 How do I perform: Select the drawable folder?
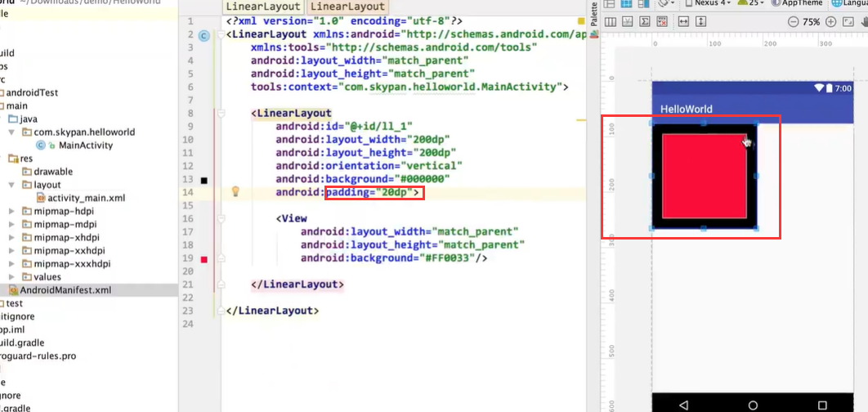[47, 172]
